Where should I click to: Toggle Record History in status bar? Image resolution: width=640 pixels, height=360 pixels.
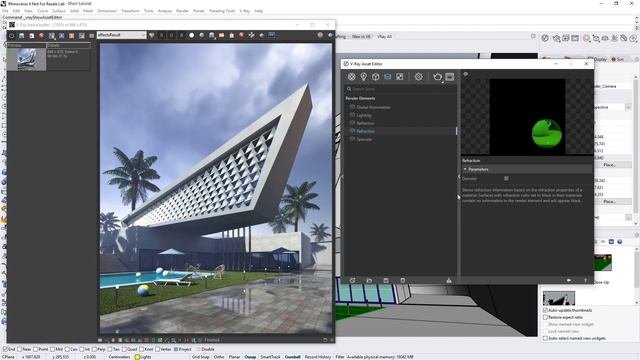click(318, 357)
